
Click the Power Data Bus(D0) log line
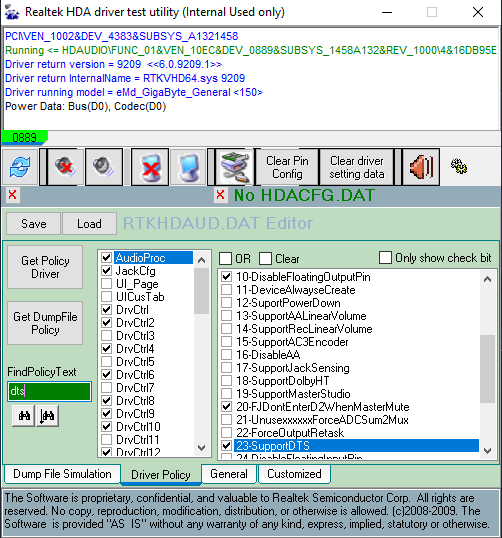tap(85, 106)
